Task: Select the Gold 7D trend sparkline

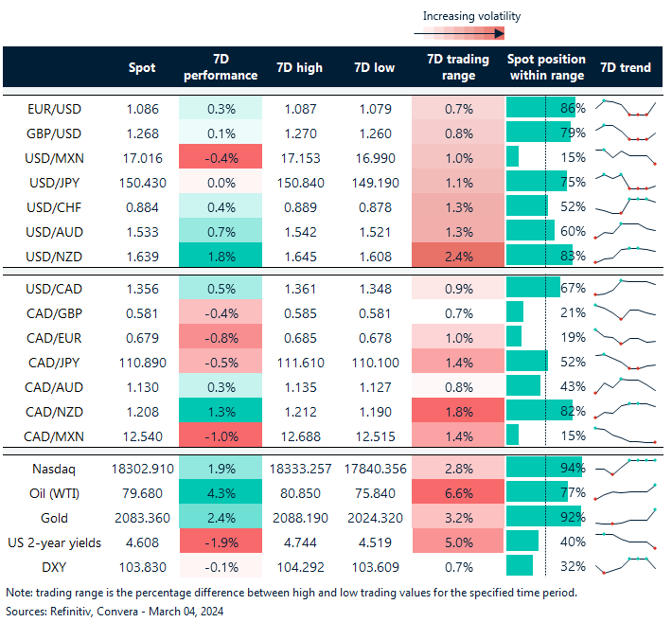Action: click(625, 516)
